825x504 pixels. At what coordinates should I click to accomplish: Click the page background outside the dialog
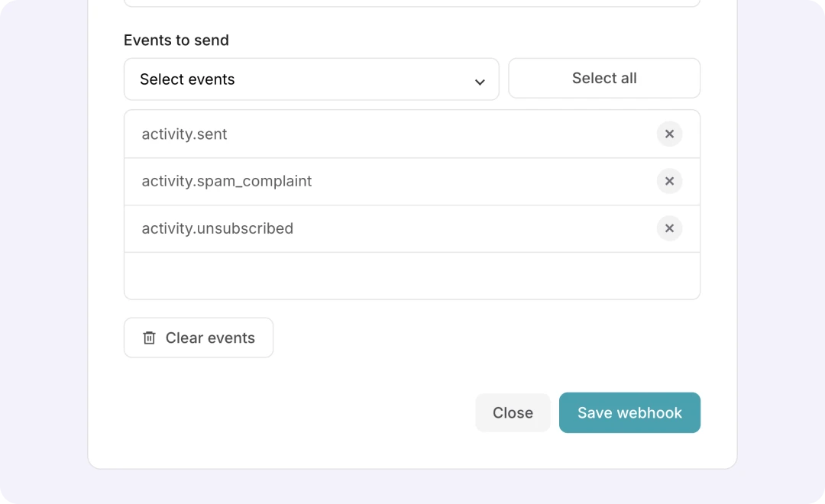tap(779, 252)
